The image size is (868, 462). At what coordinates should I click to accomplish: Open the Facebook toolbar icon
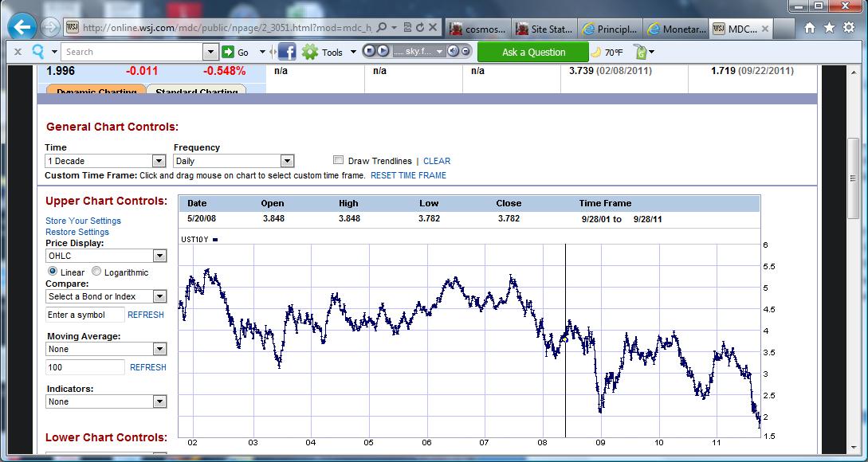point(287,52)
